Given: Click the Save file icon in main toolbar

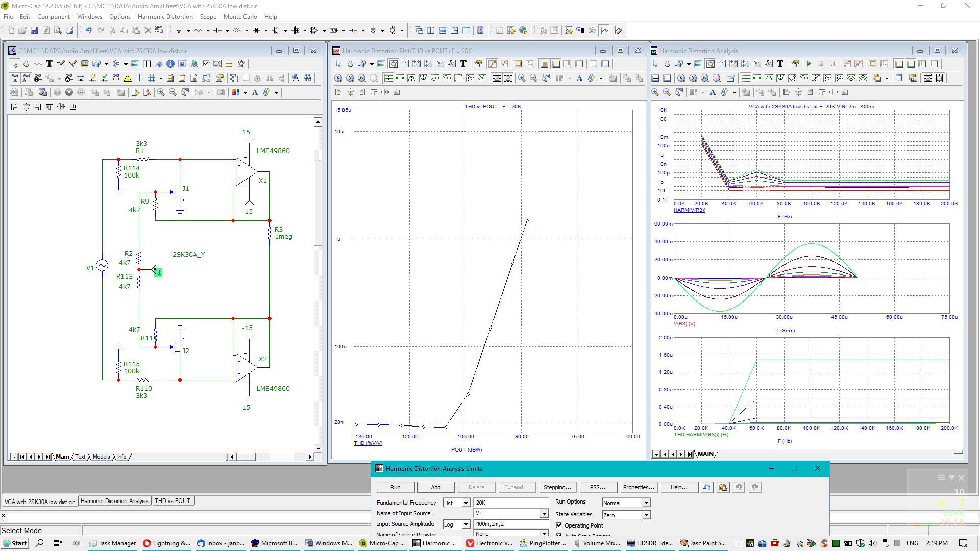Looking at the screenshot, I should [34, 30].
